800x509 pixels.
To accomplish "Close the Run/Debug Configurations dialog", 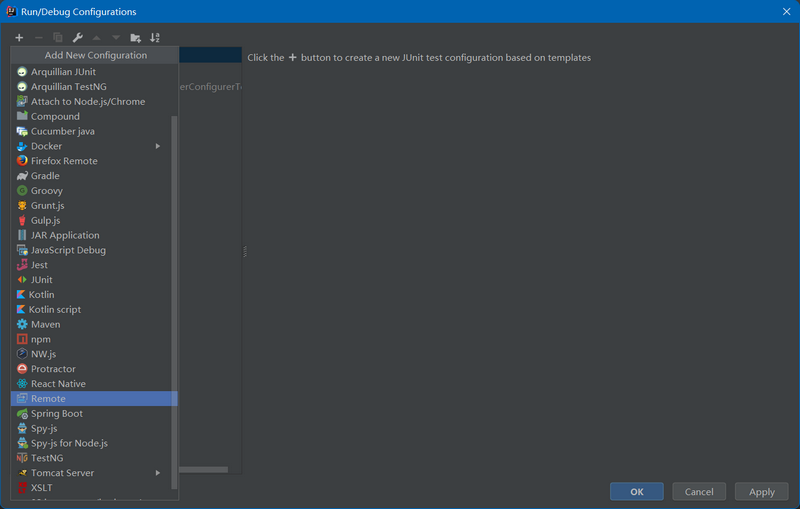I will click(786, 11).
